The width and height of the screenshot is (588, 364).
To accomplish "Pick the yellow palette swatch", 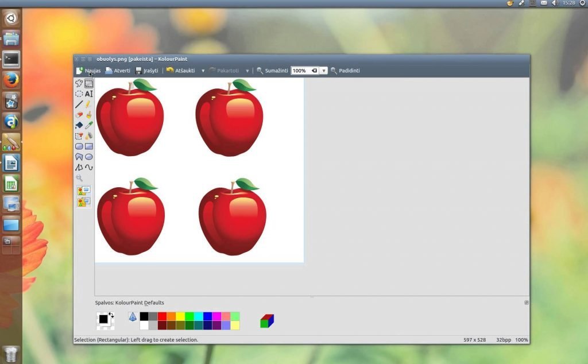I will pos(180,316).
